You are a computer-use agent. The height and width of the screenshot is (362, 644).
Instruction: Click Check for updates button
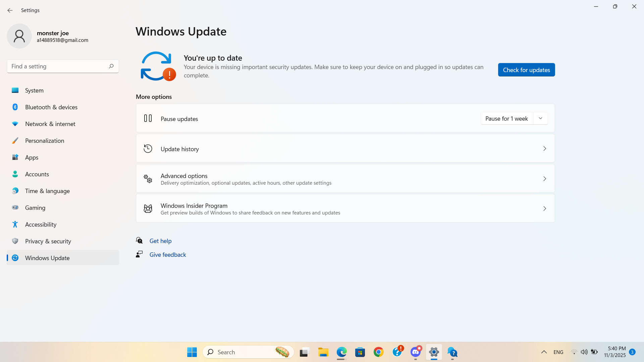[526, 70]
